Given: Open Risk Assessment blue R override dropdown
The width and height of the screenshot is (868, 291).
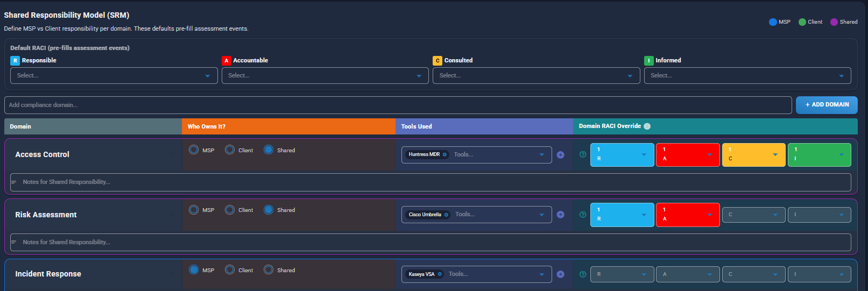Looking at the screenshot, I should 622,215.
